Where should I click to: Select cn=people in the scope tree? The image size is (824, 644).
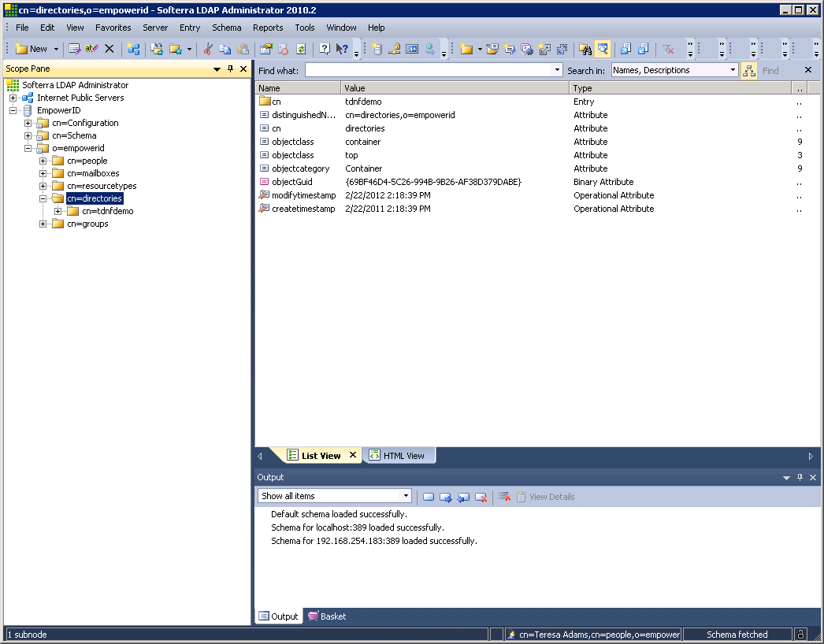(x=87, y=161)
